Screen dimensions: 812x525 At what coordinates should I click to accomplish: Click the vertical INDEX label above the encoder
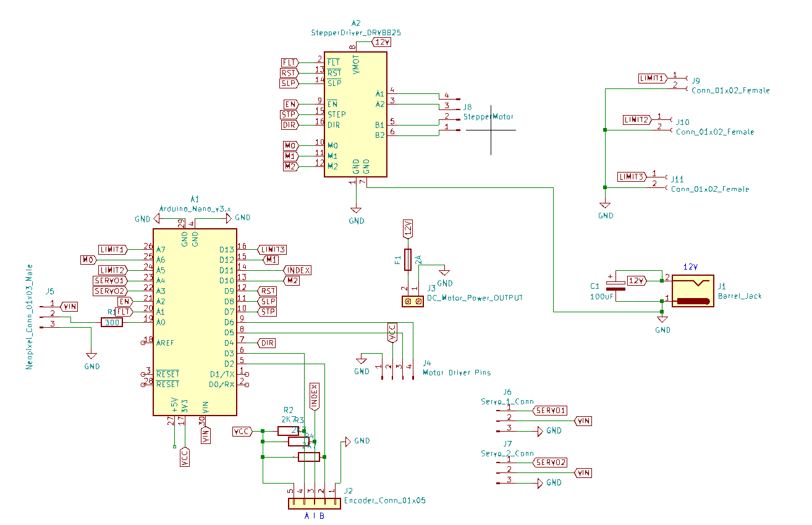(x=315, y=396)
